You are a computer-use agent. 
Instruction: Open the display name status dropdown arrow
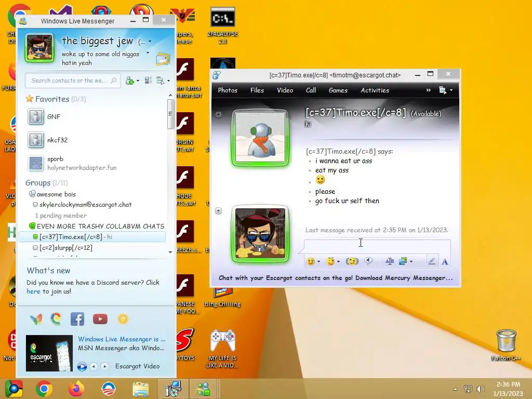click(x=150, y=42)
